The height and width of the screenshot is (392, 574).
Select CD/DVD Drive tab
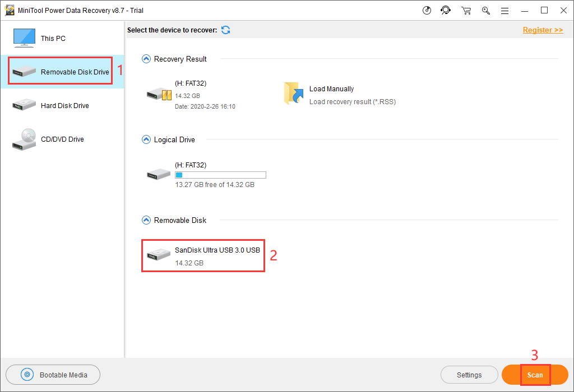pyautogui.click(x=62, y=139)
